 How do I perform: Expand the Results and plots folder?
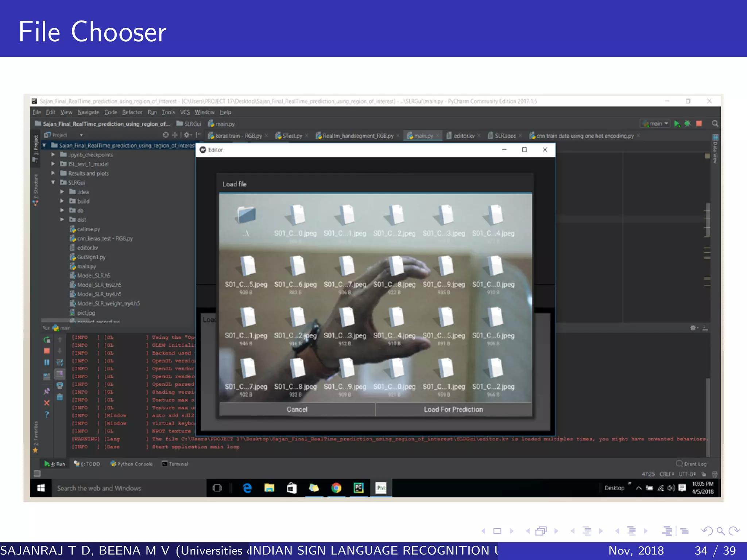(53, 173)
